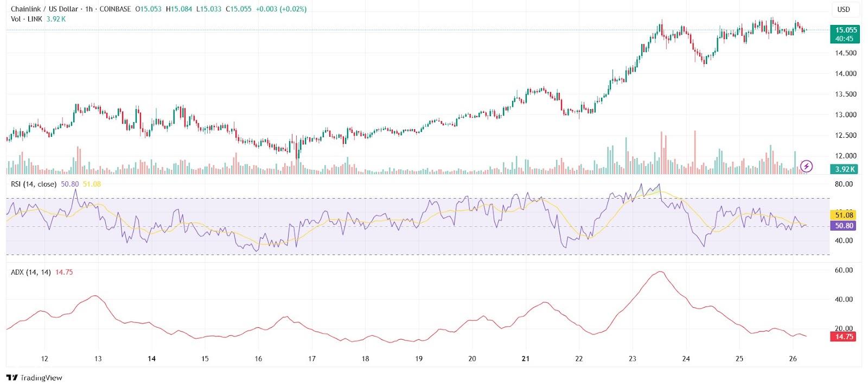
Task: Click the red 14.75 value in ADX legend
Action: coord(64,272)
